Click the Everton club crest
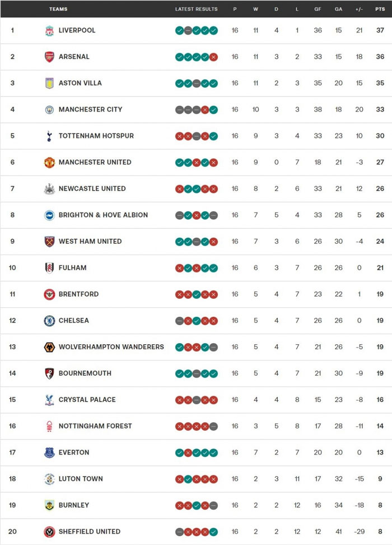This screenshot has width=392, height=545. [x=50, y=452]
